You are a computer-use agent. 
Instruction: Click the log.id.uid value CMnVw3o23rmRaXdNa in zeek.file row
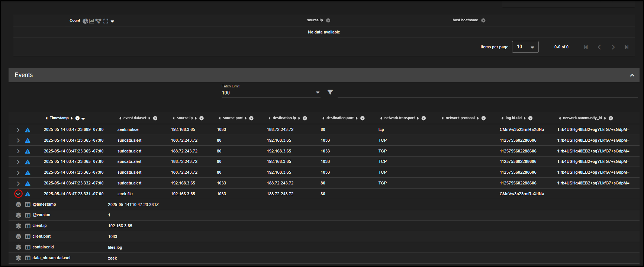coord(522,194)
